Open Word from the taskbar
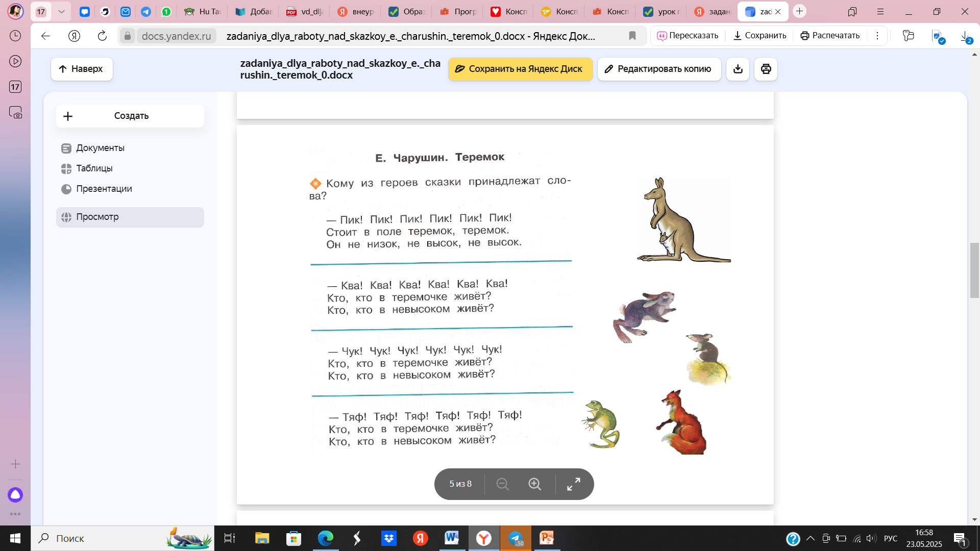 click(452, 538)
